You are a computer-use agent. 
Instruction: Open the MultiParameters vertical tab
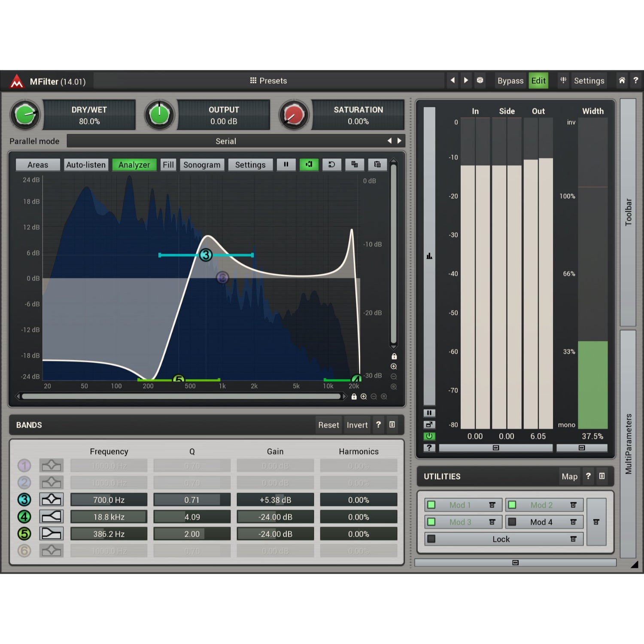[x=628, y=444]
